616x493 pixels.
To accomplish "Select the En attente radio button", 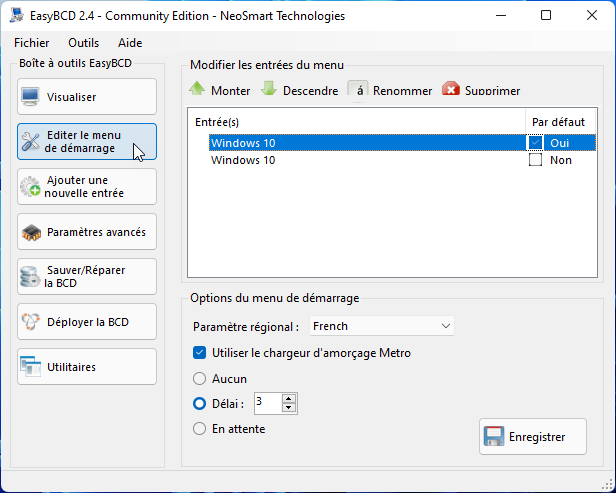I will pyautogui.click(x=199, y=429).
